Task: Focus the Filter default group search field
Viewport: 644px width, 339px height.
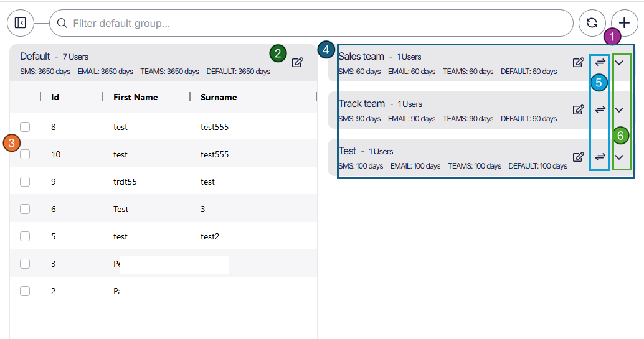Action: pyautogui.click(x=311, y=23)
